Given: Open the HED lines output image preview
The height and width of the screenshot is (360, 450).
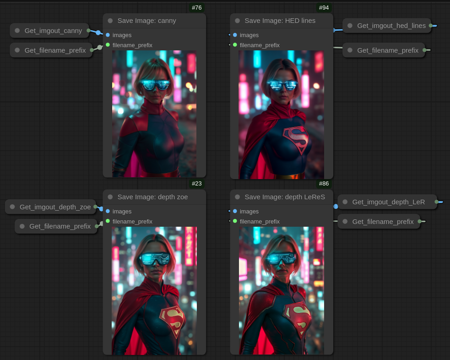Looking at the screenshot, I should pyautogui.click(x=281, y=114).
